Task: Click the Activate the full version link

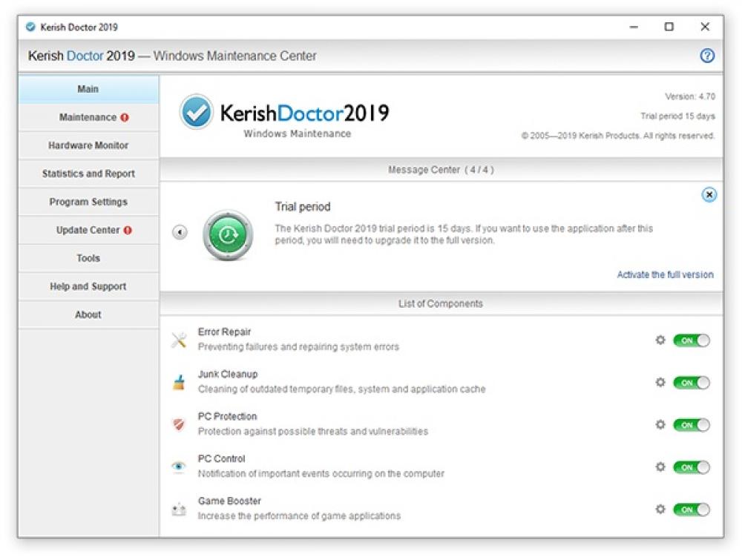Action: click(x=665, y=274)
